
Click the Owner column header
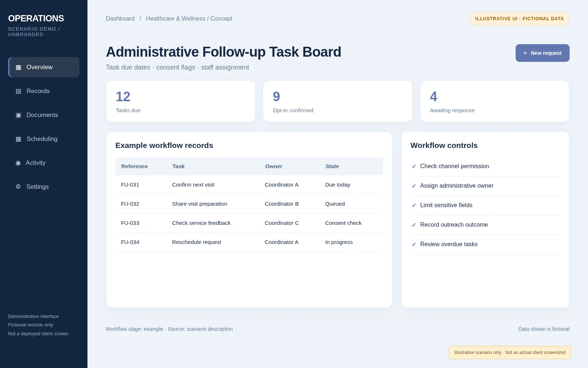point(274,166)
